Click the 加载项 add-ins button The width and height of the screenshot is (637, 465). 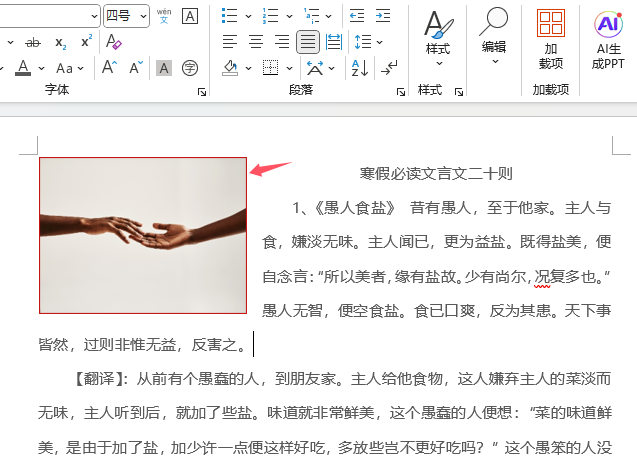pyautogui.click(x=551, y=41)
